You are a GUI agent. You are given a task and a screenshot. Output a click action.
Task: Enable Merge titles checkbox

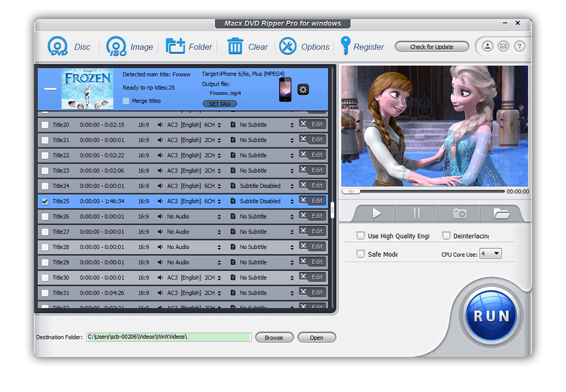point(126,101)
